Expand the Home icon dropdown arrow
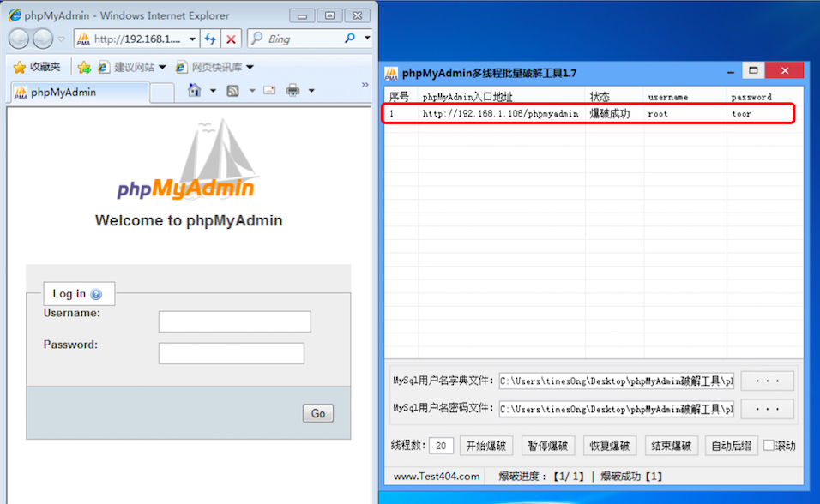 213,91
